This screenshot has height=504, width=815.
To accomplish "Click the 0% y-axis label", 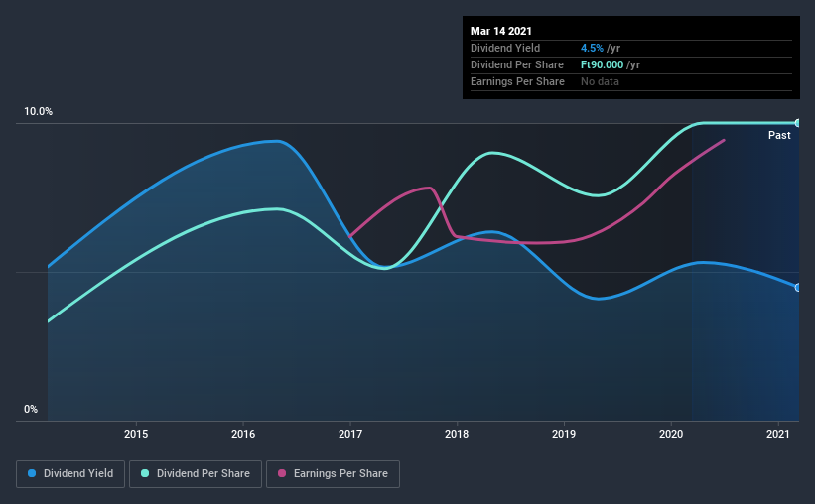I will click(x=31, y=410).
